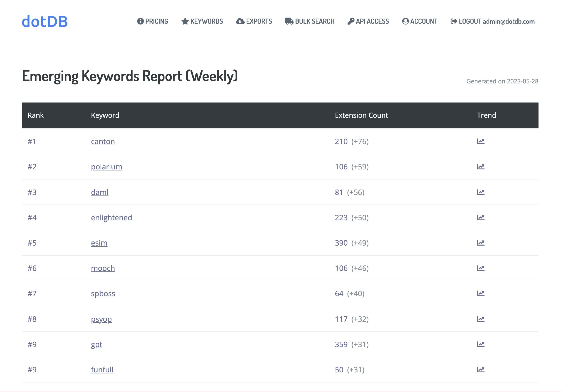Click the dotDB logo
The image size is (561, 392).
pos(44,21)
